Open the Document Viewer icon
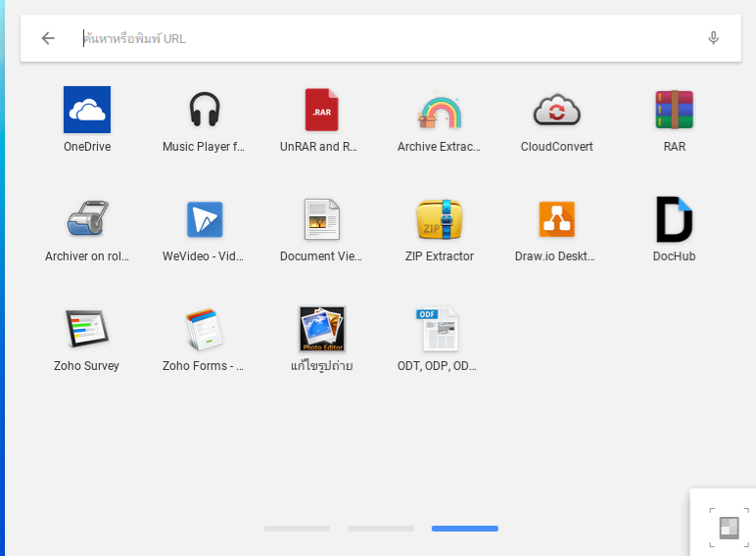The height and width of the screenshot is (556, 756). pyautogui.click(x=321, y=219)
